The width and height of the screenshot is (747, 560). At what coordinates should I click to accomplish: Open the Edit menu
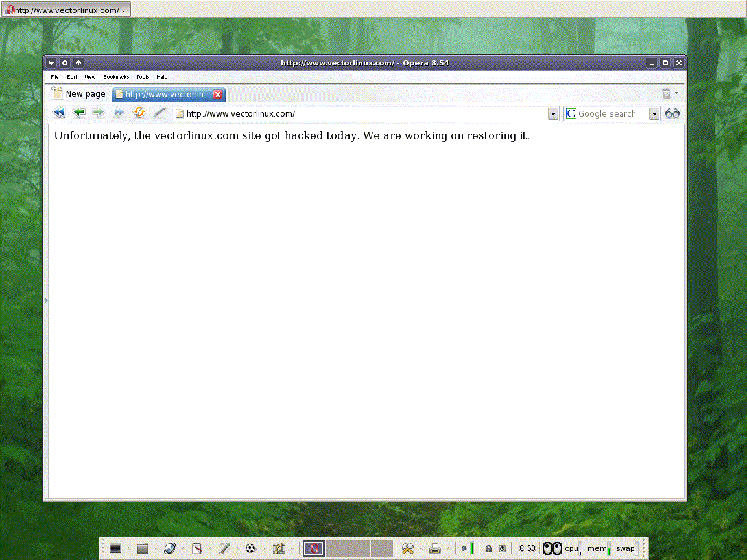pos(72,77)
